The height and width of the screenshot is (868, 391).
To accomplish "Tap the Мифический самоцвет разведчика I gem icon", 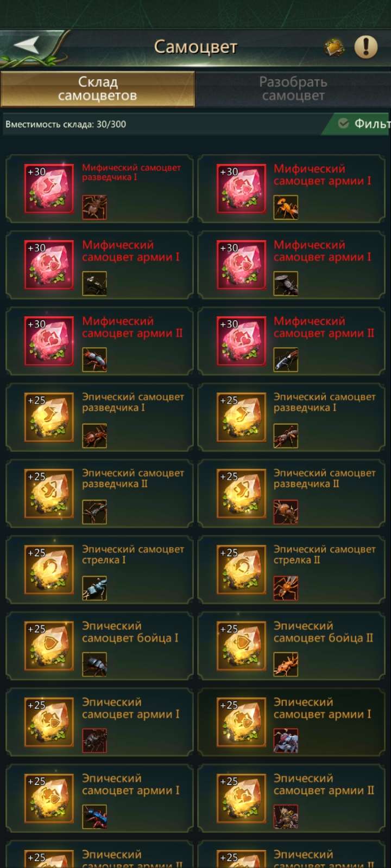I will click(49, 188).
